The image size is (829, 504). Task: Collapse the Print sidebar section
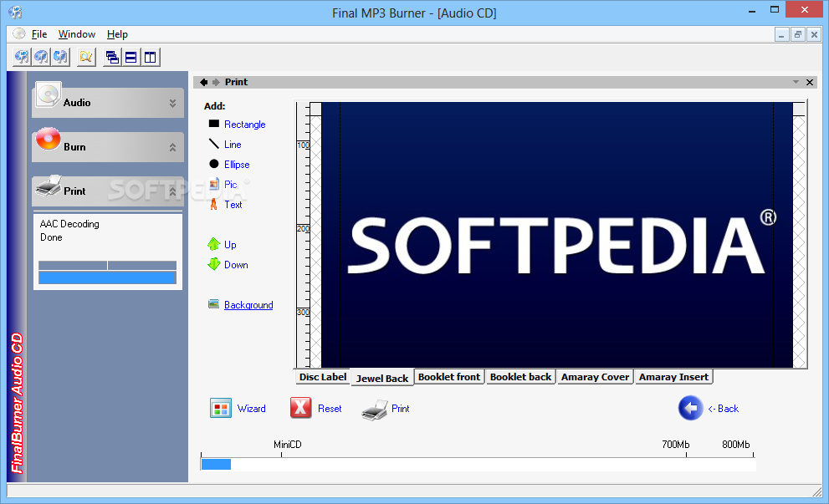[172, 191]
